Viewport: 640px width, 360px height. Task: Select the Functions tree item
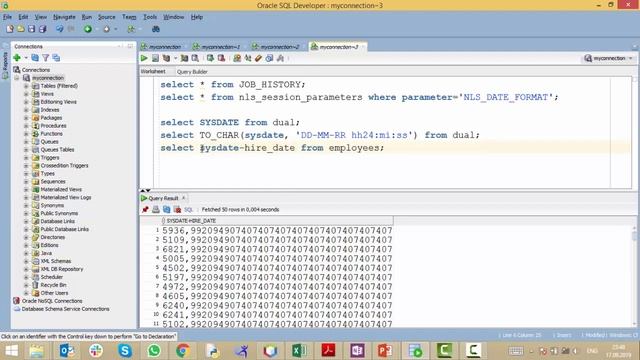pos(51,134)
